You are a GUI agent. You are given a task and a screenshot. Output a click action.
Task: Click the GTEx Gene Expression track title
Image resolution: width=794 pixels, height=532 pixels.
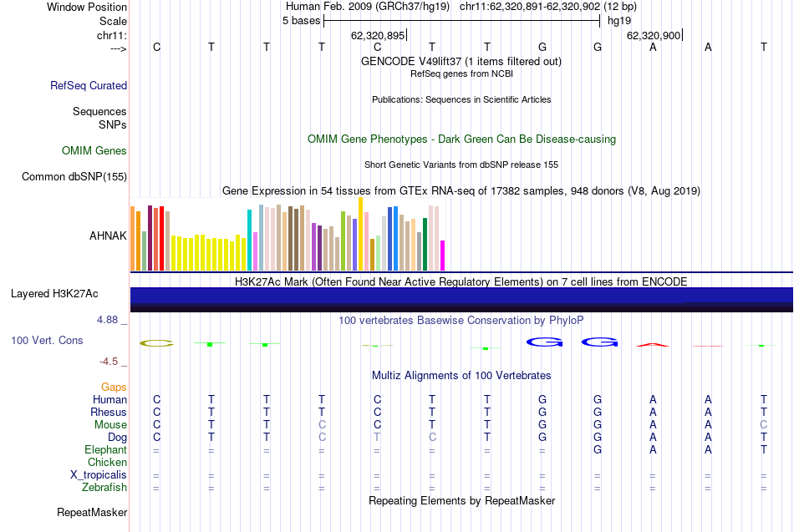[461, 190]
